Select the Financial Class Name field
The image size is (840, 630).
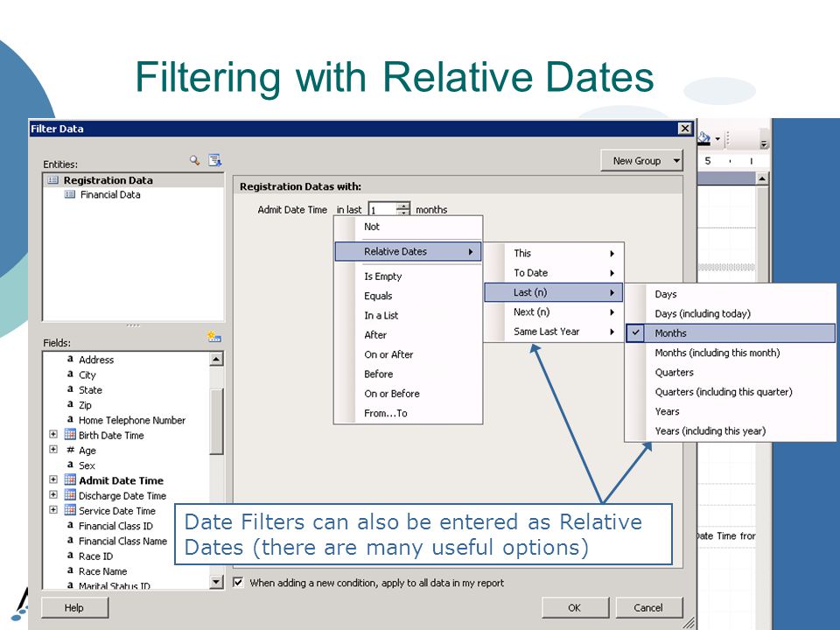point(122,541)
